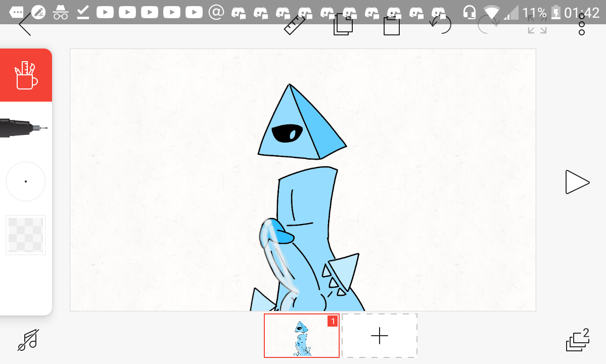Screen dimensions: 606x364
Task: Tap the headphones icon in status bar
Action: (x=470, y=12)
